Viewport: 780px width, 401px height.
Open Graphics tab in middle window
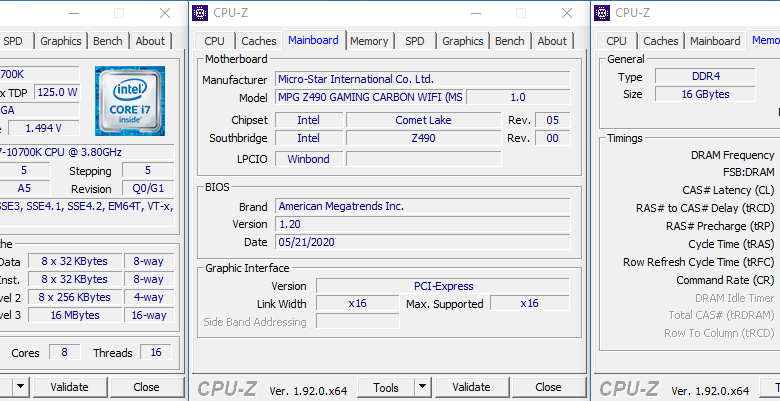click(x=463, y=41)
